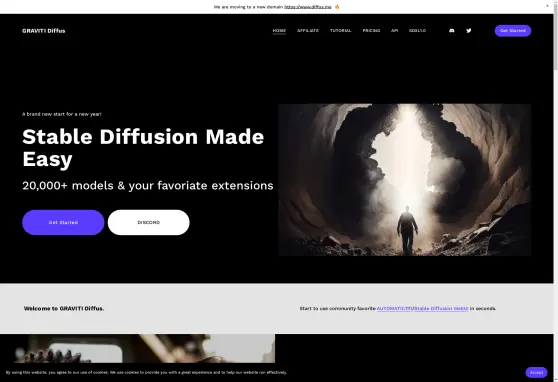This screenshot has height=382, width=558.
Task: Go to the HOME nav item
Action: [279, 31]
